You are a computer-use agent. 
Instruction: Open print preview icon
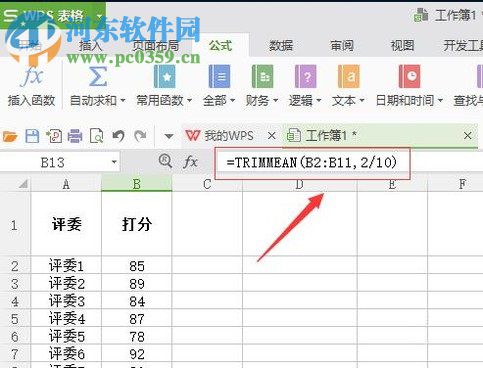tap(97, 136)
